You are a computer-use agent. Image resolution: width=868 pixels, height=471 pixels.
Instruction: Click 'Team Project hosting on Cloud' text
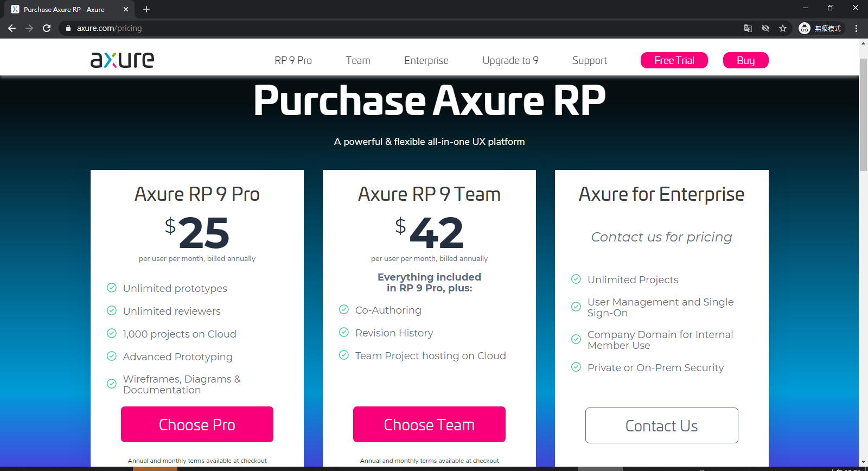click(x=430, y=355)
